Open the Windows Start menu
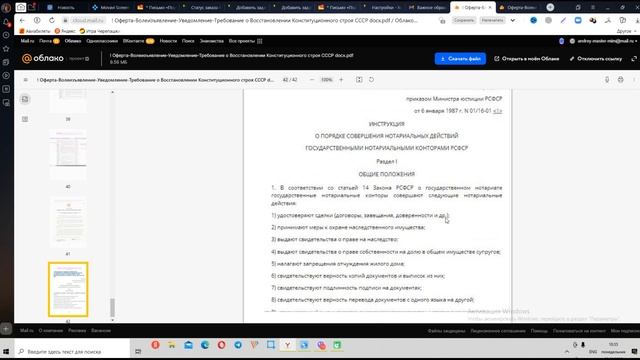Image resolution: width=640 pixels, height=360 pixels. click(6, 351)
